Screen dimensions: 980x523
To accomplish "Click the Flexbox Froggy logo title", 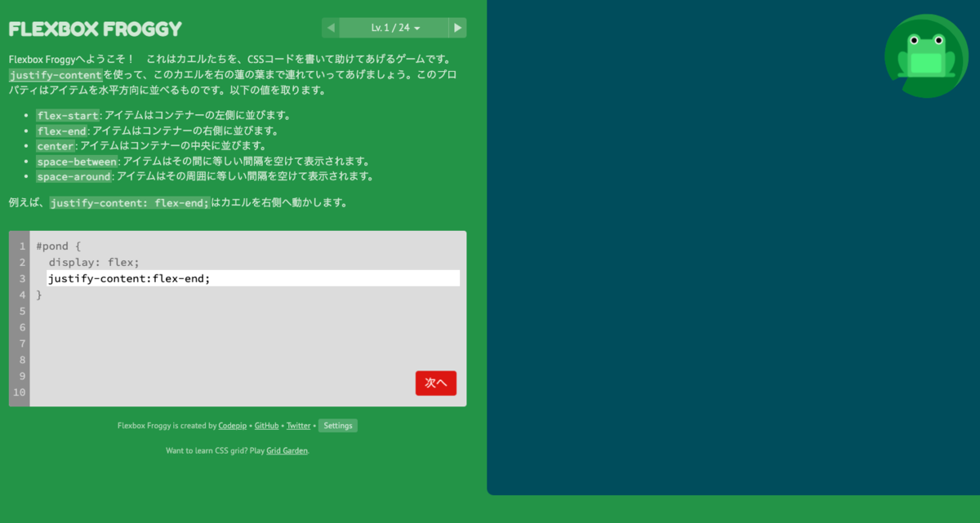I will [x=96, y=29].
